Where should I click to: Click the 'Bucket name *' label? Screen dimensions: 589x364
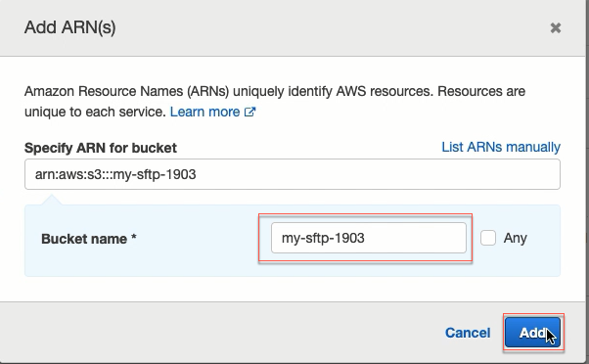(x=89, y=239)
